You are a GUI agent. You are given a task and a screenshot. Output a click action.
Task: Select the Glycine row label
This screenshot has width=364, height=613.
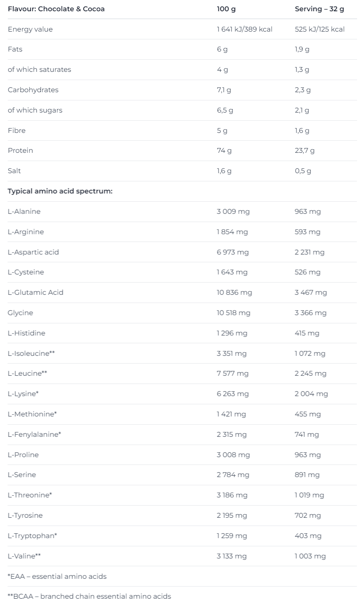[x=20, y=313]
